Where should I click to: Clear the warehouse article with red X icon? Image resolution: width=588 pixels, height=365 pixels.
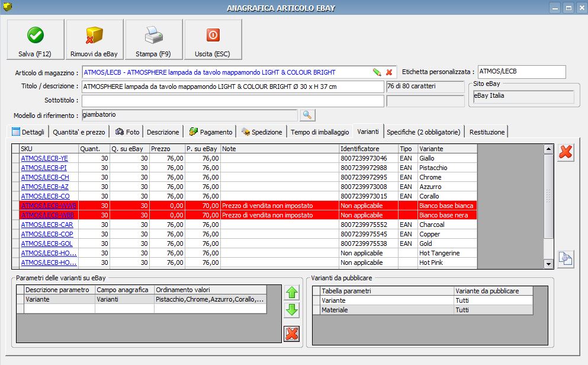point(389,72)
